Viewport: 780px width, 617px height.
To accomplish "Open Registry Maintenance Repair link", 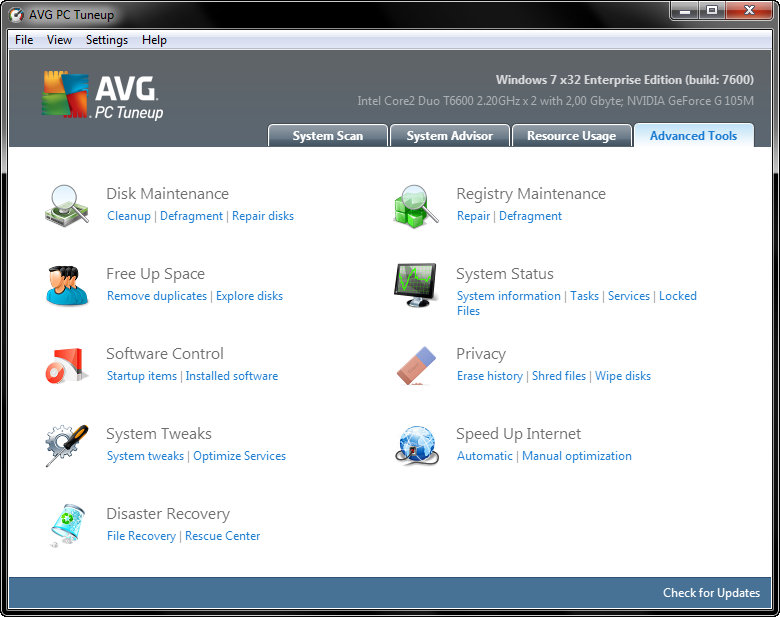I will [474, 216].
